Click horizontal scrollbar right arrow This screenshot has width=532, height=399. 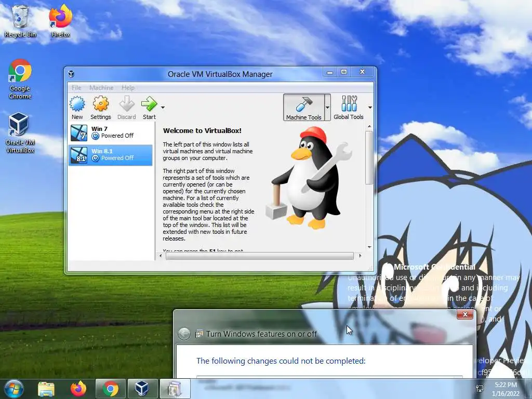[x=360, y=256]
